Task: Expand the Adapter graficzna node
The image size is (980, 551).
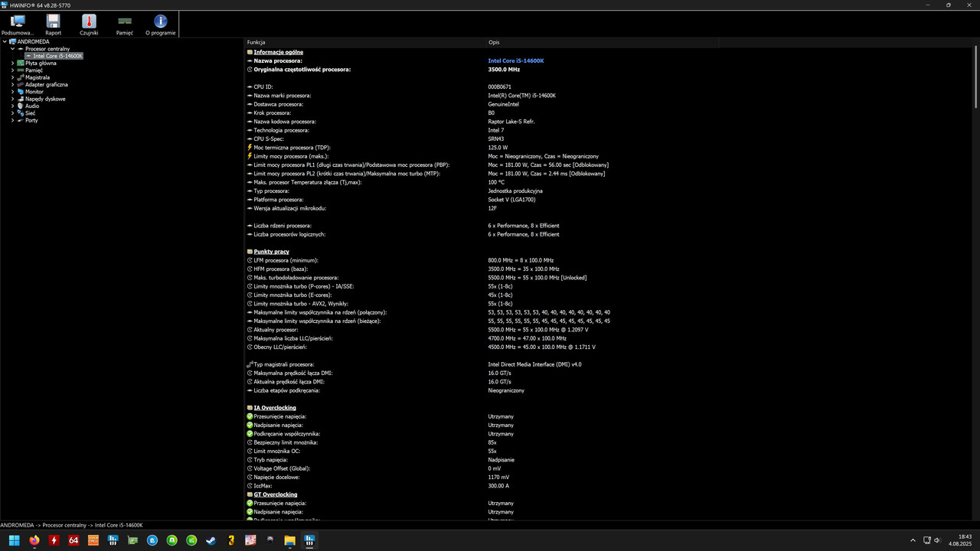Action: coord(12,85)
